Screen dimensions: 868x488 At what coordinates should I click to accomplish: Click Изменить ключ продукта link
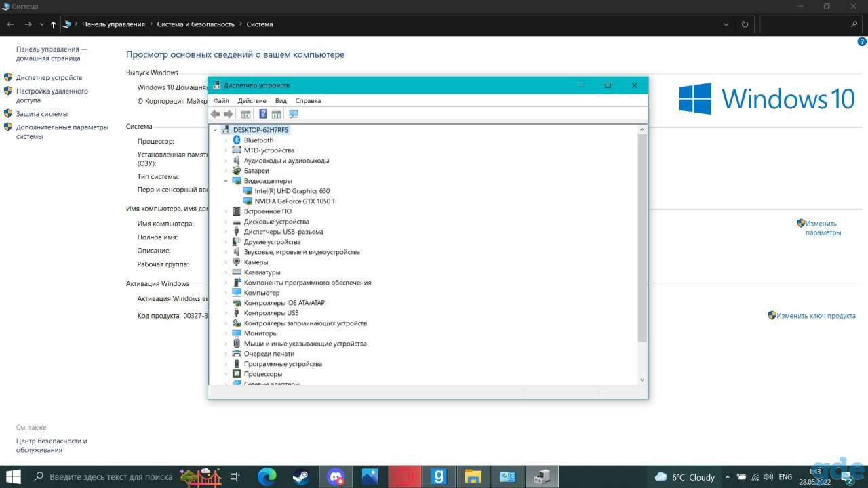816,316
